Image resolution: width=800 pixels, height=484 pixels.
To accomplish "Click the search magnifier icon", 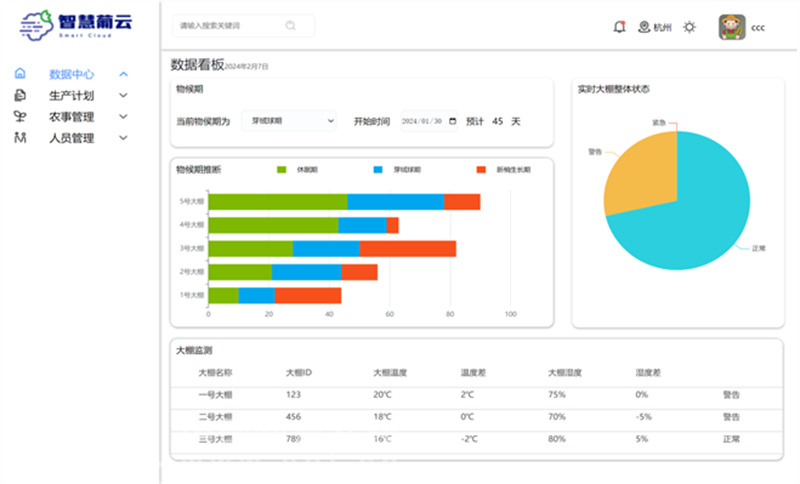I will pyautogui.click(x=291, y=25).
